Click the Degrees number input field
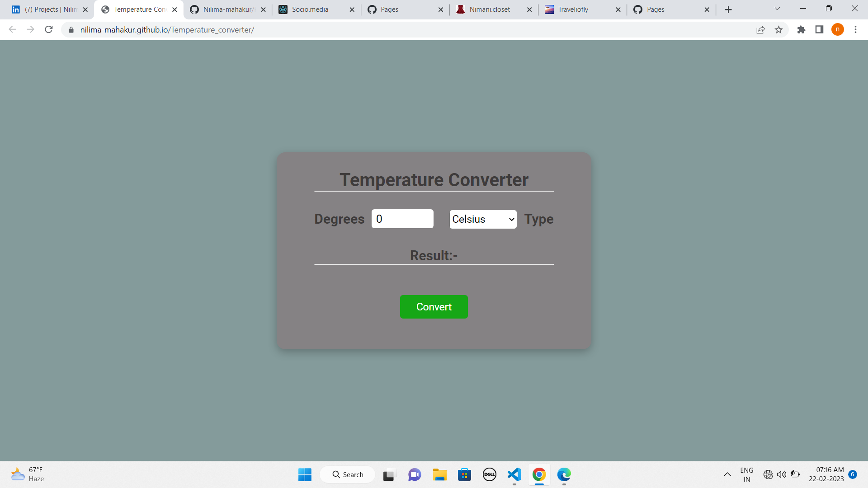The height and width of the screenshot is (488, 868). [x=402, y=219]
